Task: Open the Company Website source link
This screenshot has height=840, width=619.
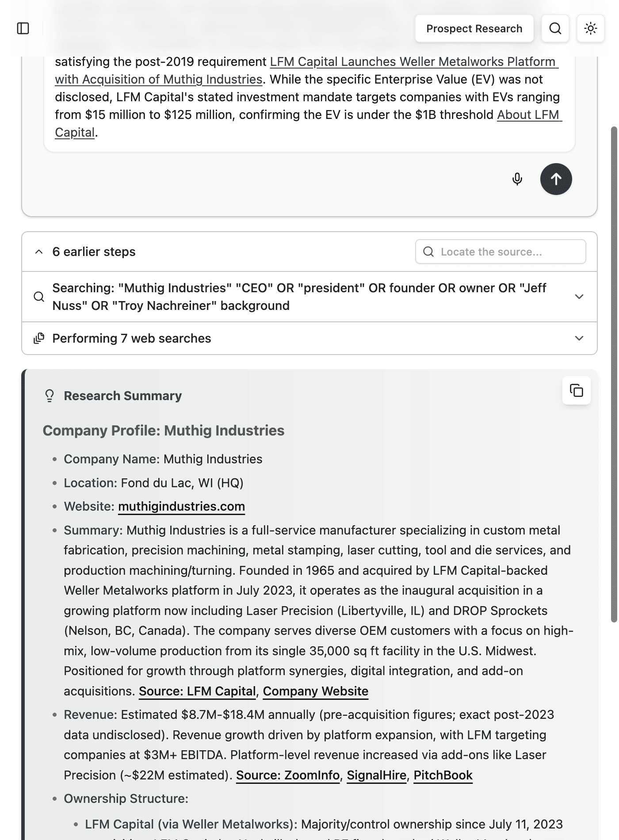Action: tap(315, 691)
